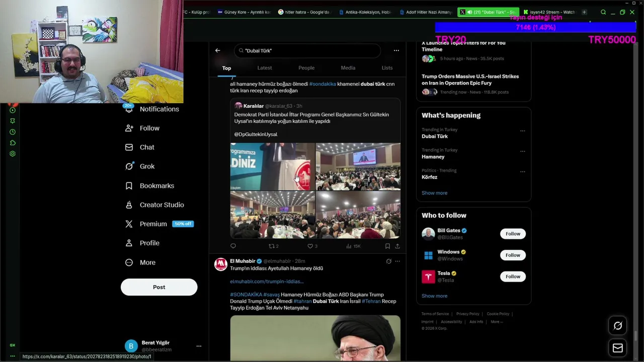This screenshot has width=644, height=362.
Task: Switch to isyan42 Stream browser tab
Action: (x=549, y=12)
